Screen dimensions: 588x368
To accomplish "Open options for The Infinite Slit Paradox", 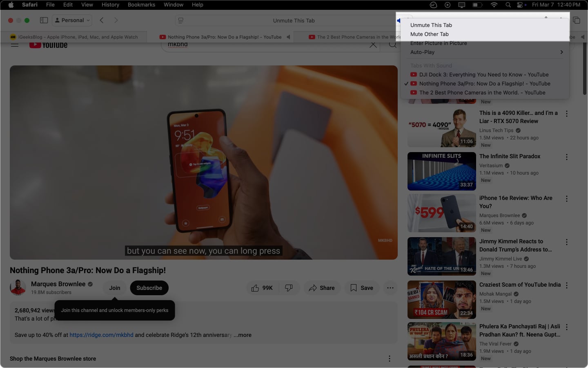I will coord(567,157).
